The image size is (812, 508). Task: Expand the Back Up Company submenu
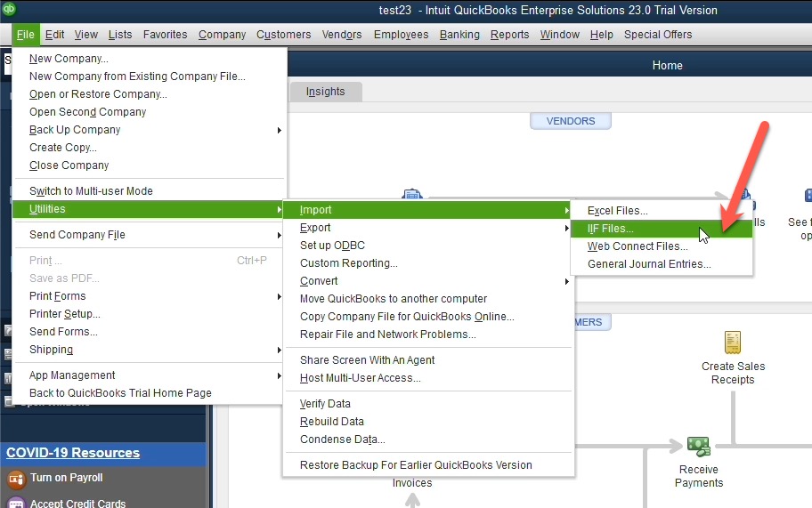tap(150, 130)
